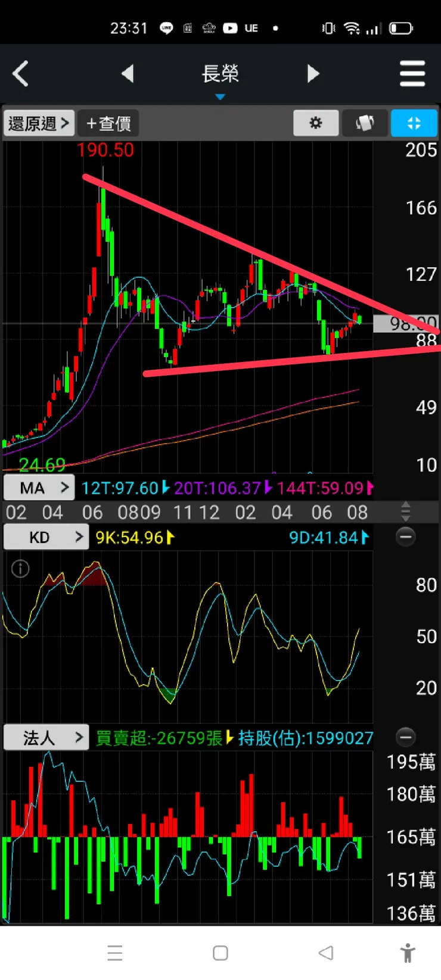Switch to the previous stock with the left triangle
The height and width of the screenshot is (980, 441).
[128, 74]
